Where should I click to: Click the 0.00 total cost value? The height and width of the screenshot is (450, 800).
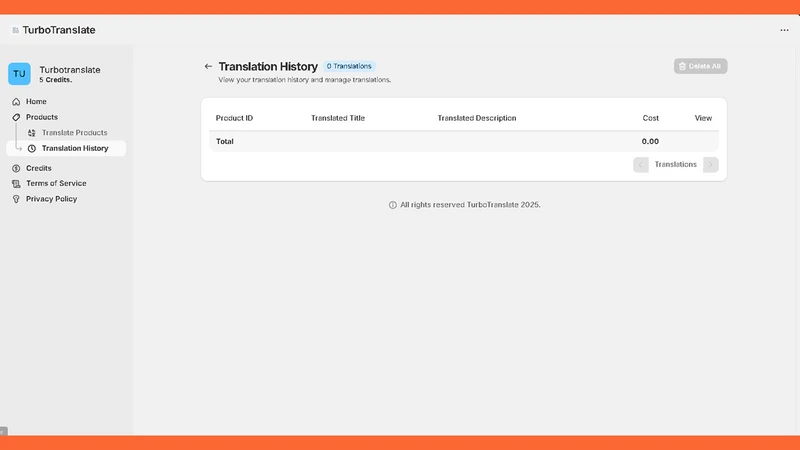[650, 141]
